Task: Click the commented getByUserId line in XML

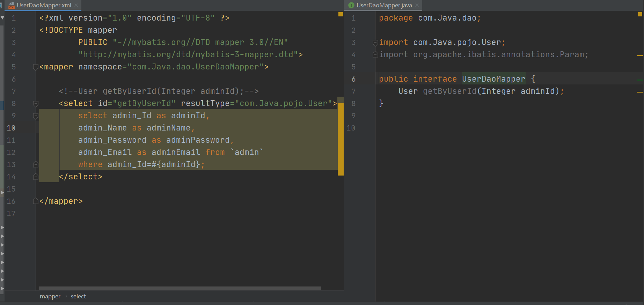Action: [159, 91]
